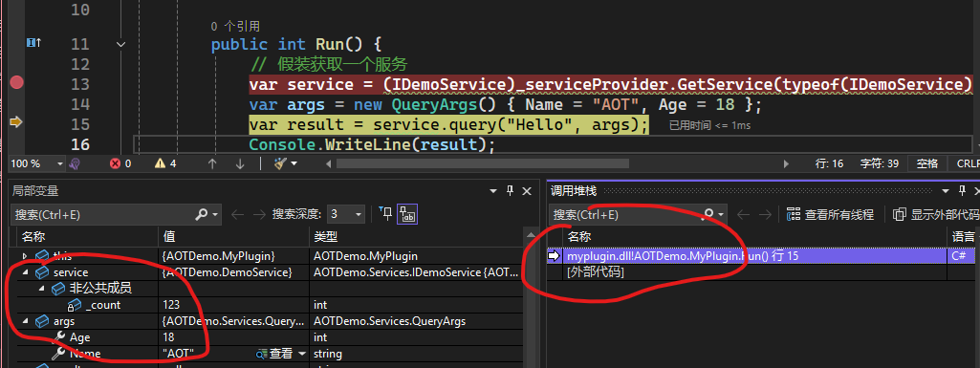Screen dimensions: 980x368
Task: Toggle 显示外部代码 in call stack toolbar
Action: (x=936, y=214)
